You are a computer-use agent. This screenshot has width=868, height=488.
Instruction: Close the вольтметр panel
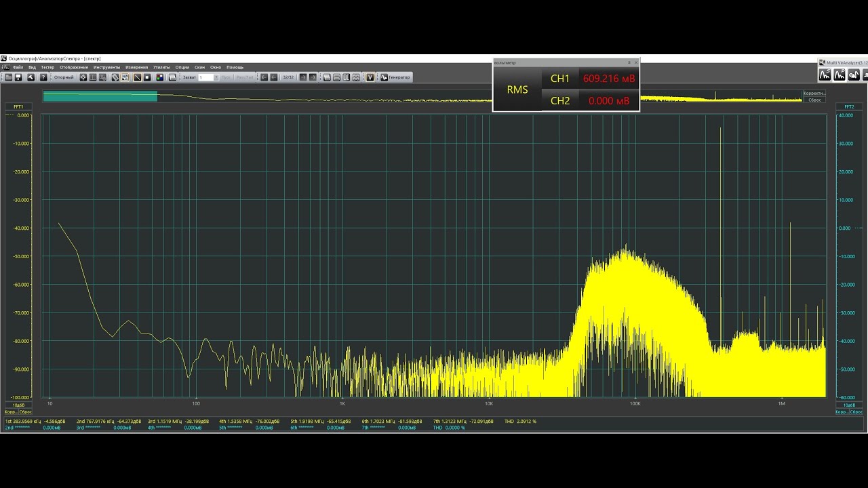click(636, 62)
